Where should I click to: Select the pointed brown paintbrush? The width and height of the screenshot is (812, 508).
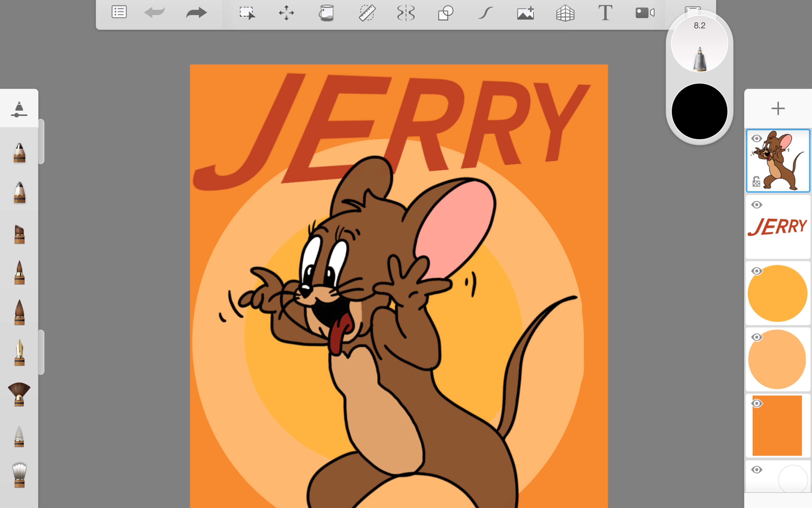tap(20, 273)
